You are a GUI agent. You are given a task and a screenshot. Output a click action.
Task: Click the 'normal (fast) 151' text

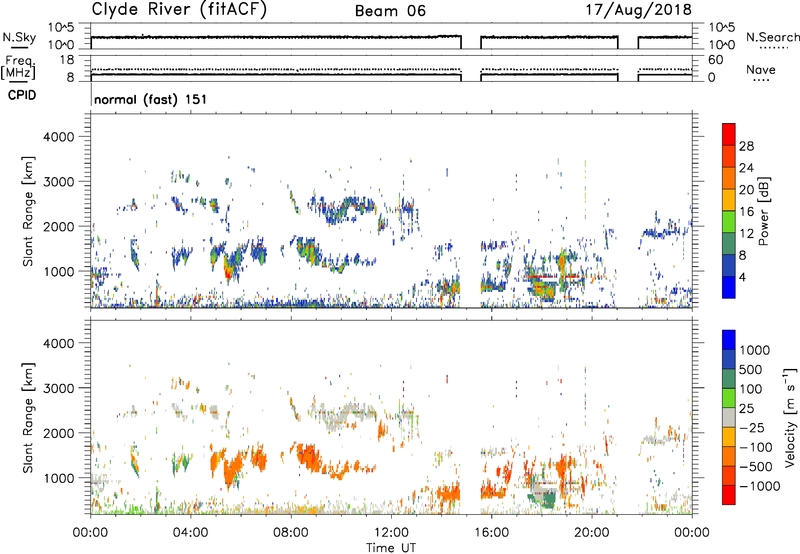coord(151,99)
